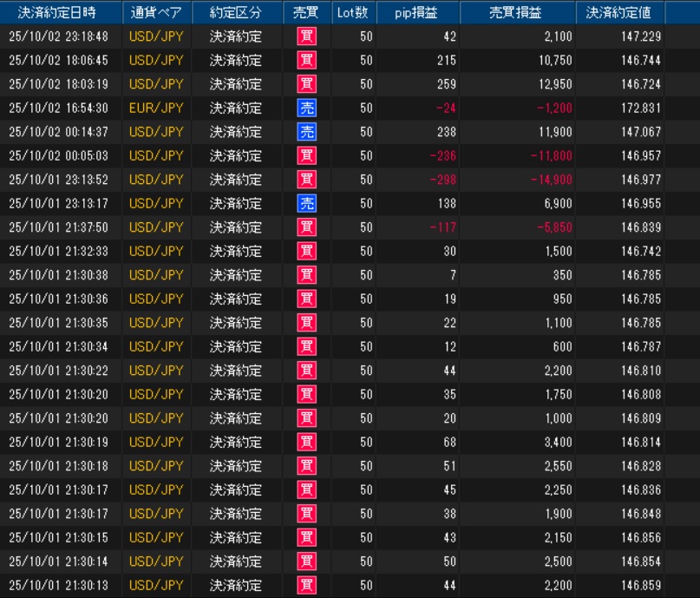Click the red 買 badge at 25/10/02 23:18:48
Screen dimensions: 700x598
[307, 36]
